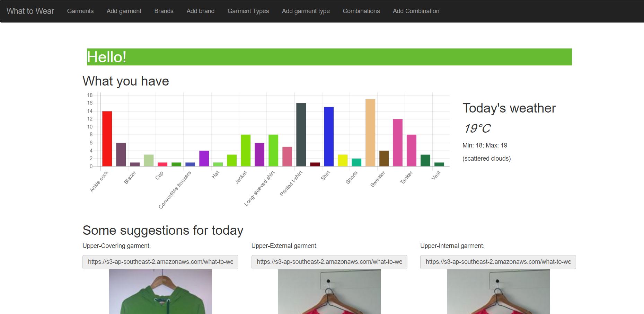View the Combinations page
Viewport: 644px width, 314px height.
click(361, 11)
